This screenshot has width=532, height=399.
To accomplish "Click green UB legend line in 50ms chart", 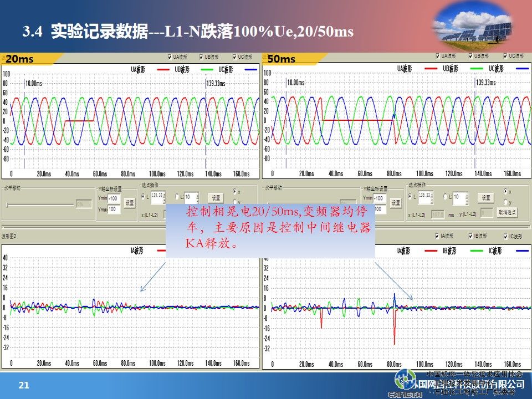I will coord(477,69).
